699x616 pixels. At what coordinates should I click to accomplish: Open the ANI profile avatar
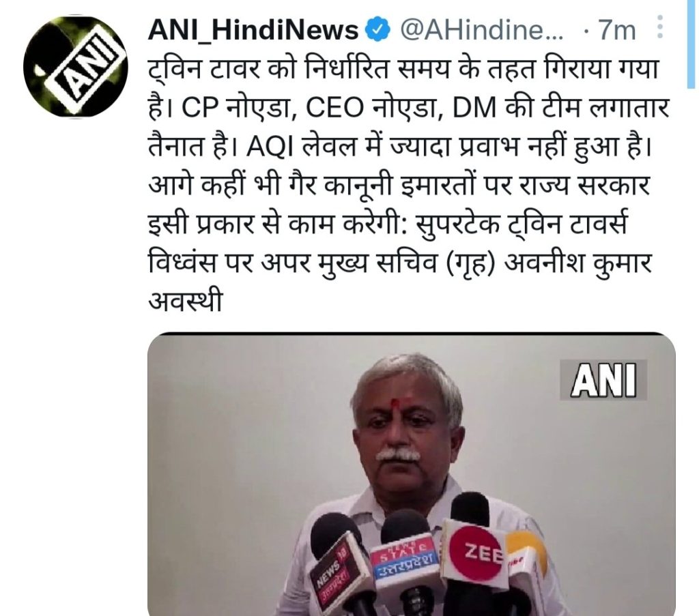click(75, 67)
